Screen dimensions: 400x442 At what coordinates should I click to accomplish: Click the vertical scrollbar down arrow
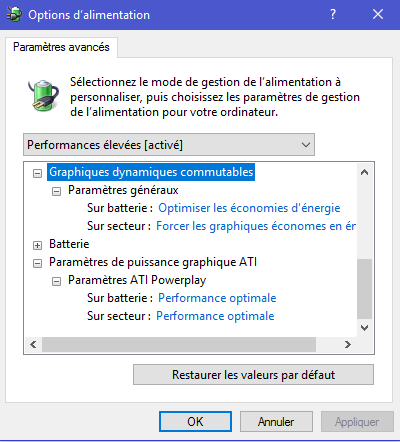(364, 328)
